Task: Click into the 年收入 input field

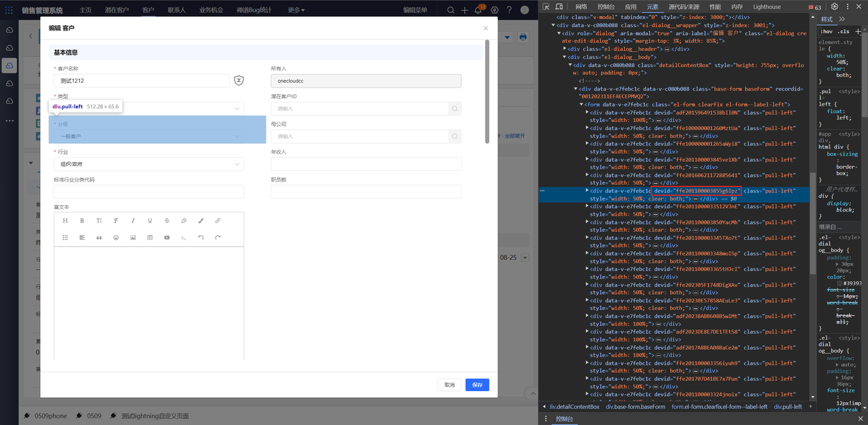Action: tap(366, 164)
